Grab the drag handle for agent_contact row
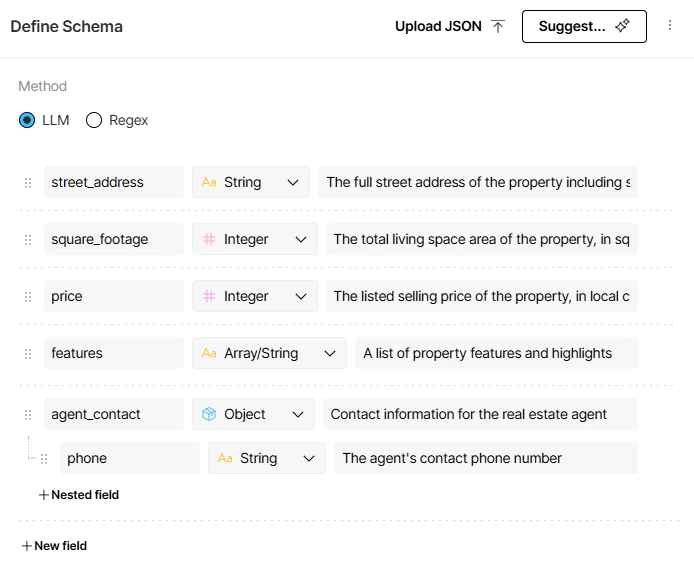 coord(28,415)
